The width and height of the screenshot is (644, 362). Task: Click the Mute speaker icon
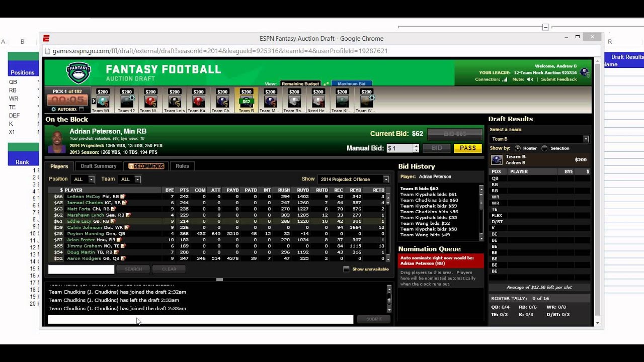(x=530, y=79)
